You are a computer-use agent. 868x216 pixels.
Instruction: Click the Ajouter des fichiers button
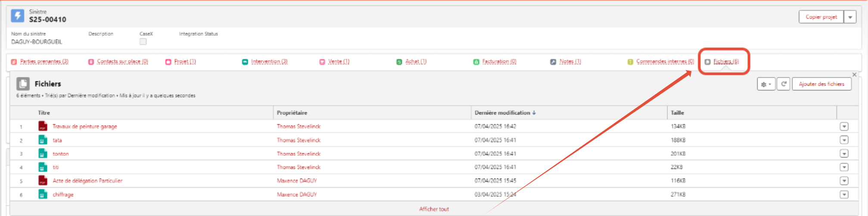coord(821,84)
